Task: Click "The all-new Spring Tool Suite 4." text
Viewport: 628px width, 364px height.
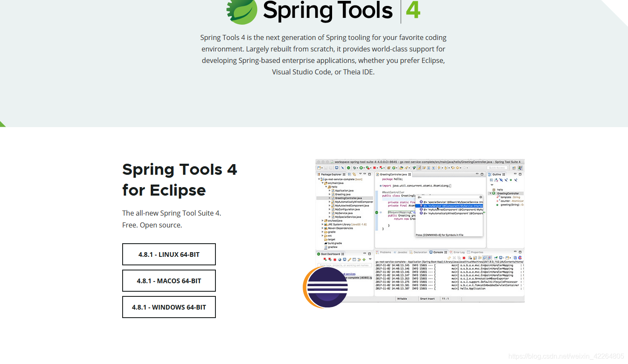Action: click(172, 213)
